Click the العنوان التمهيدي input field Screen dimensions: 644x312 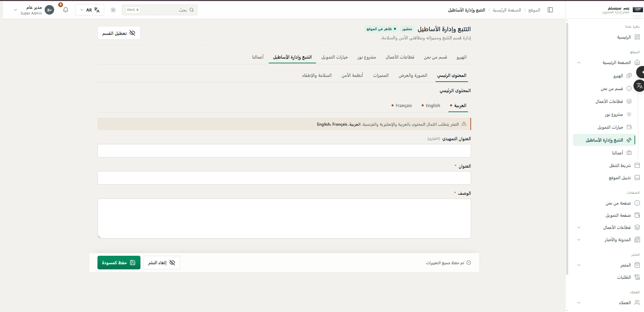(x=284, y=151)
